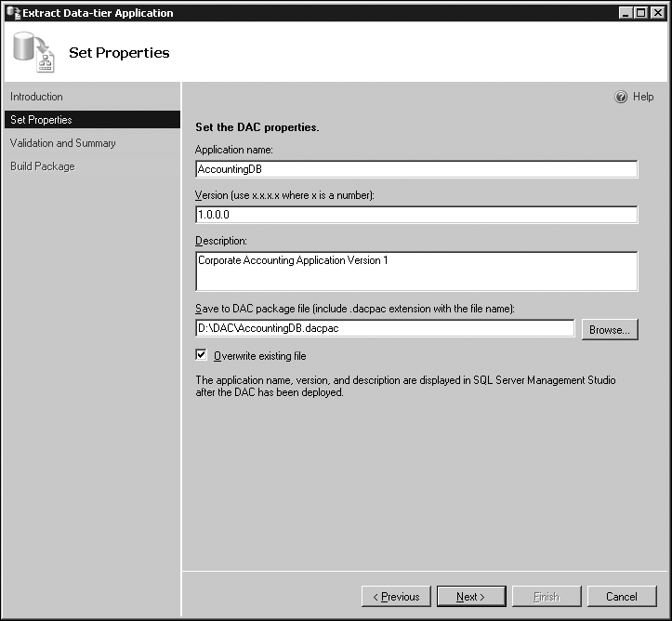Click the 'Set Properties' page title
Image resolution: width=672 pixels, height=621 pixels.
point(119,53)
